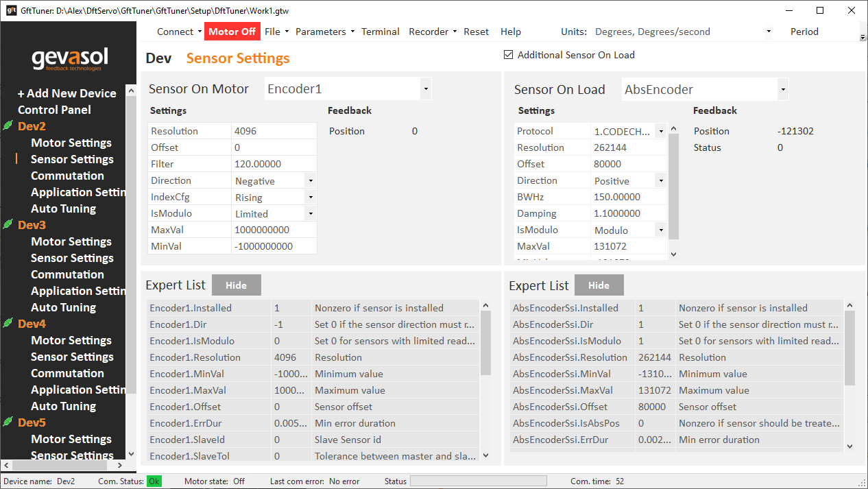
Task: Open the Direction Negative dropdown
Action: (x=310, y=180)
